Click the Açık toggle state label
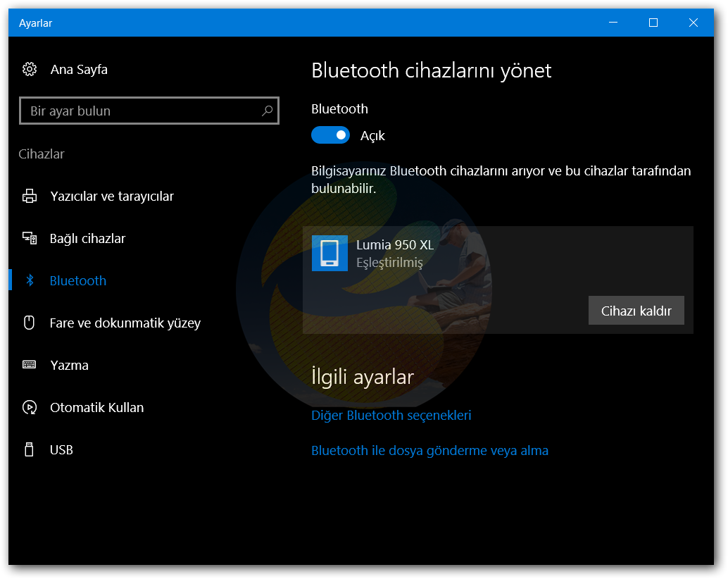728x579 pixels. [x=372, y=135]
